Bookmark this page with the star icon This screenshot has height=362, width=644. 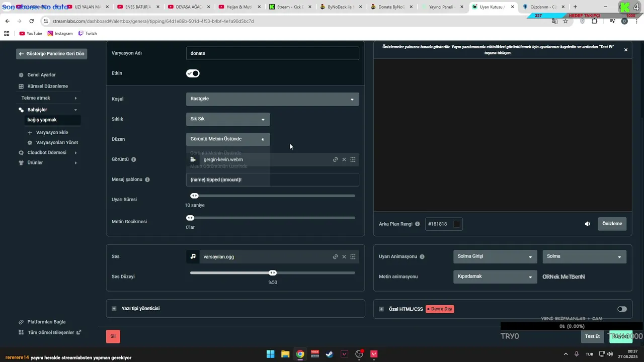coord(566,21)
